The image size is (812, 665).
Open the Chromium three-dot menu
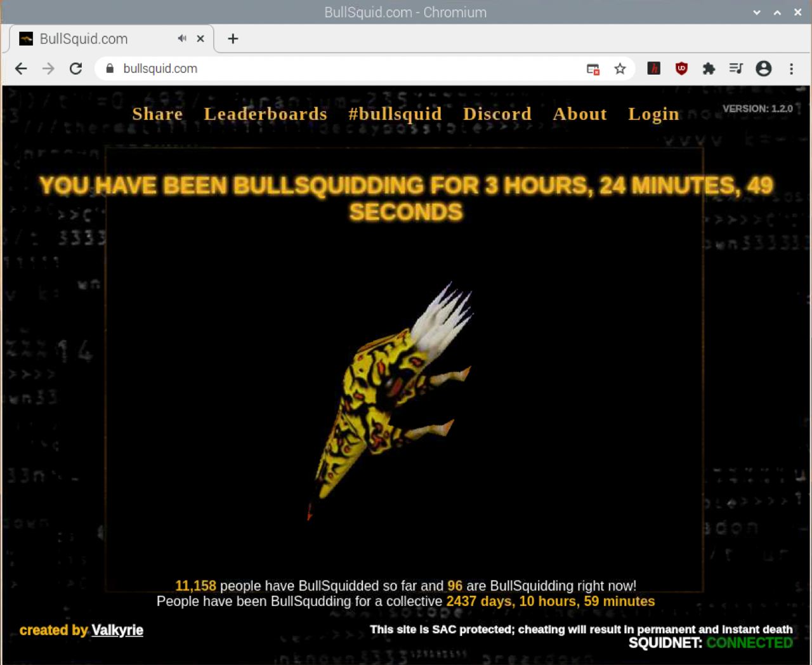791,69
